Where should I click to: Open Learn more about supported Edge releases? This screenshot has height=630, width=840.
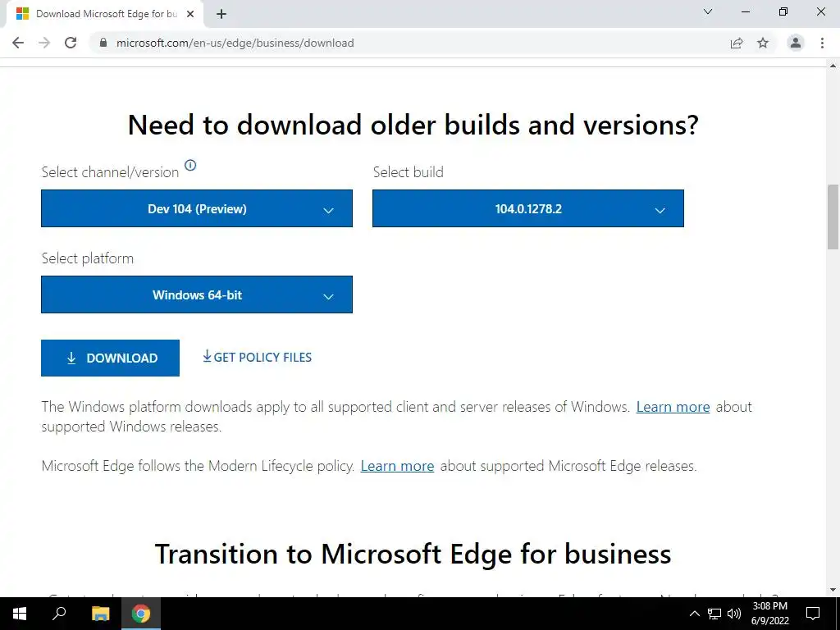click(x=397, y=466)
